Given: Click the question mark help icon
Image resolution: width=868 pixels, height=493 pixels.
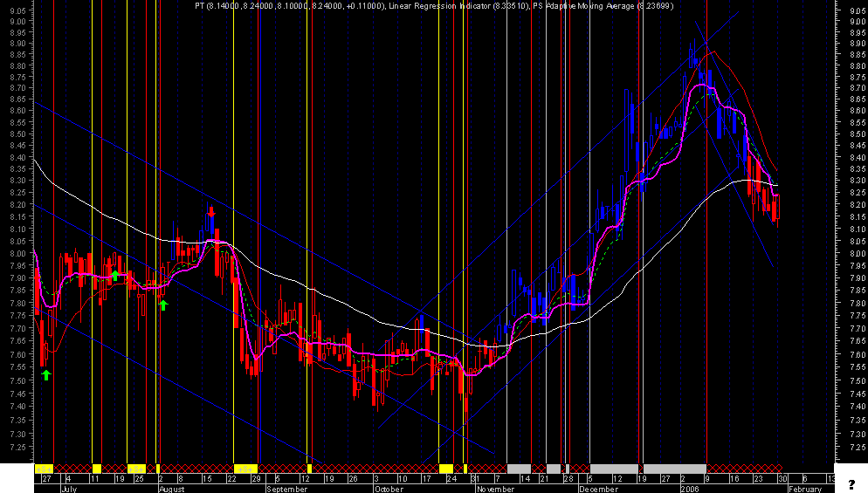Looking at the screenshot, I should pos(851,485).
